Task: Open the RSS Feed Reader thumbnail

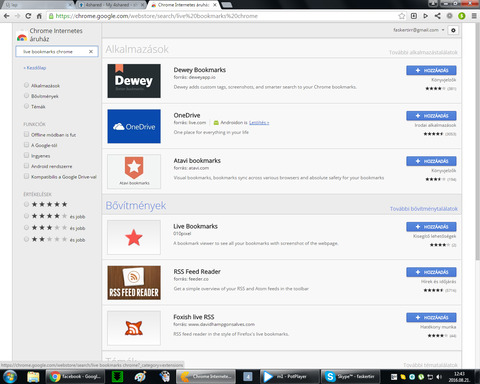Action: click(x=134, y=283)
